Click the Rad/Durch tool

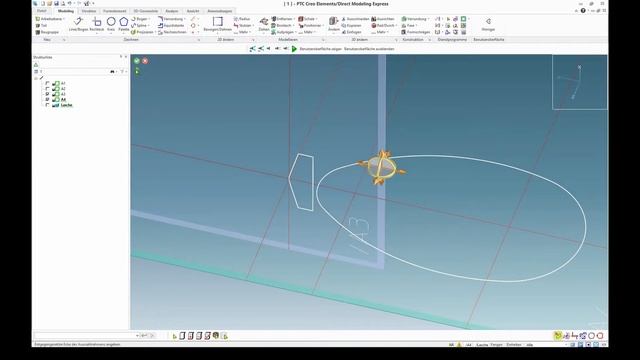point(384,25)
